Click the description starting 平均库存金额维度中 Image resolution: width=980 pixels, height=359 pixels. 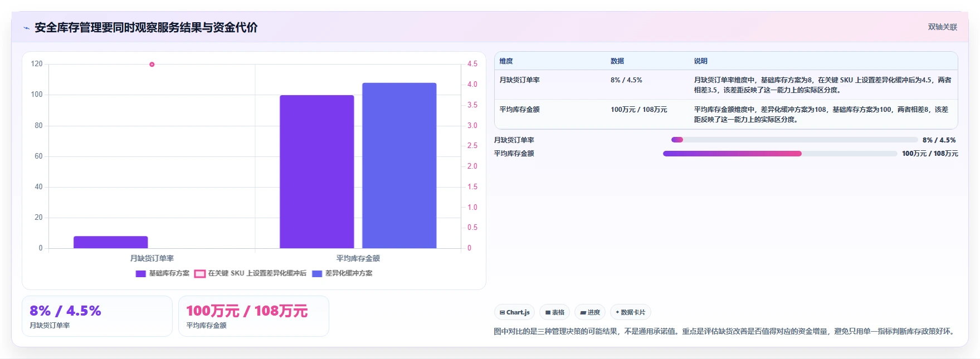click(x=821, y=115)
